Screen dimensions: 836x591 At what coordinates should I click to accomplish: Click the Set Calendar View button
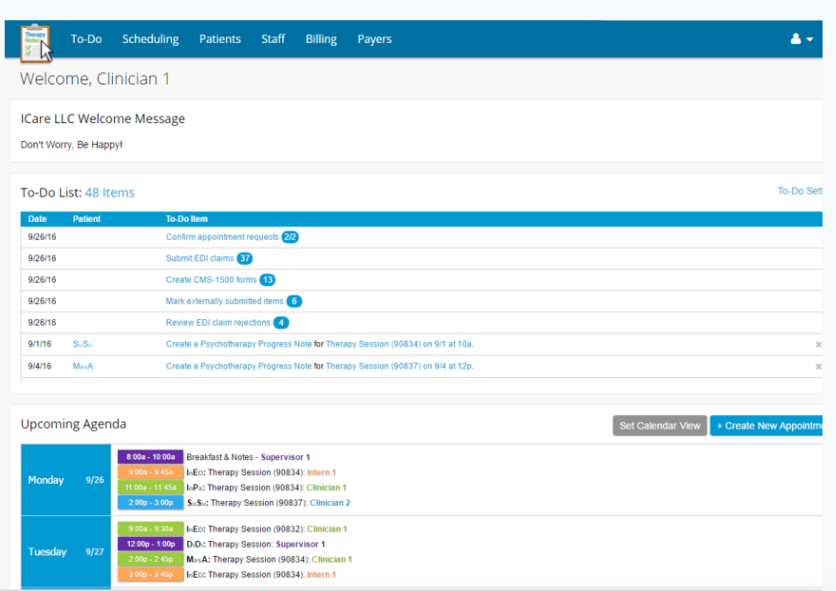click(x=659, y=425)
